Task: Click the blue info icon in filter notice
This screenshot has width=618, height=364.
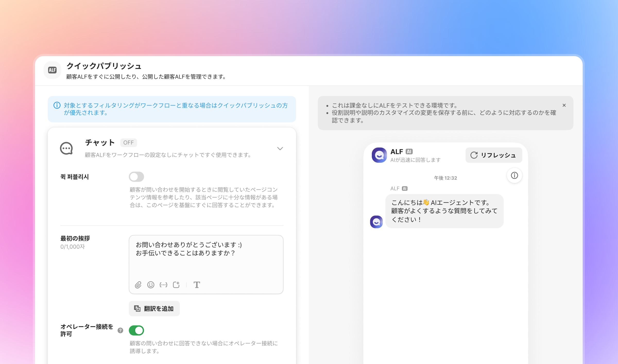Action: [57, 105]
